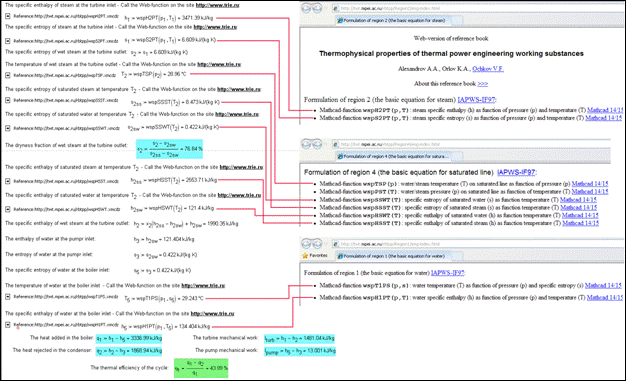Image resolution: width=626 pixels, height=381 pixels.
Task: Open the '>>>' About this reference book link
Action: (x=483, y=84)
